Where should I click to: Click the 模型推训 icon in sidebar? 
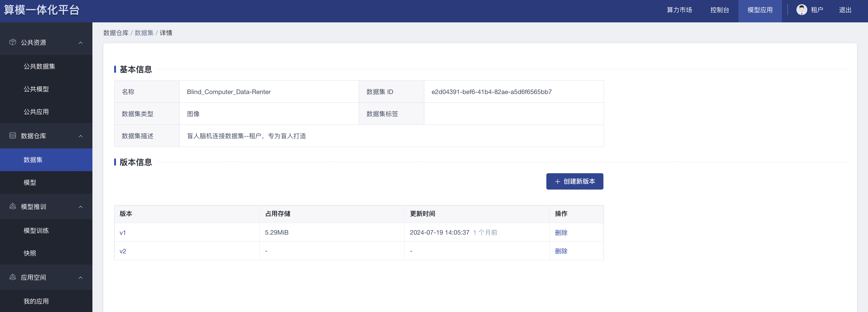point(13,206)
